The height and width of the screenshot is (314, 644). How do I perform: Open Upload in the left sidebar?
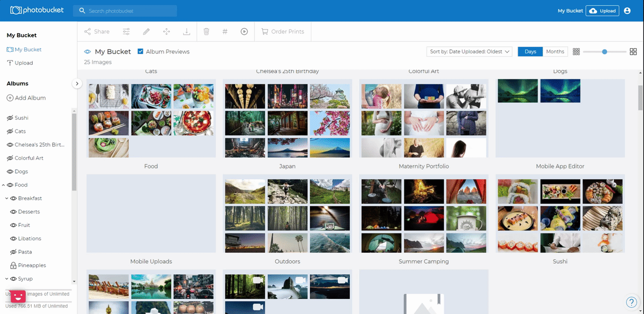click(20, 63)
